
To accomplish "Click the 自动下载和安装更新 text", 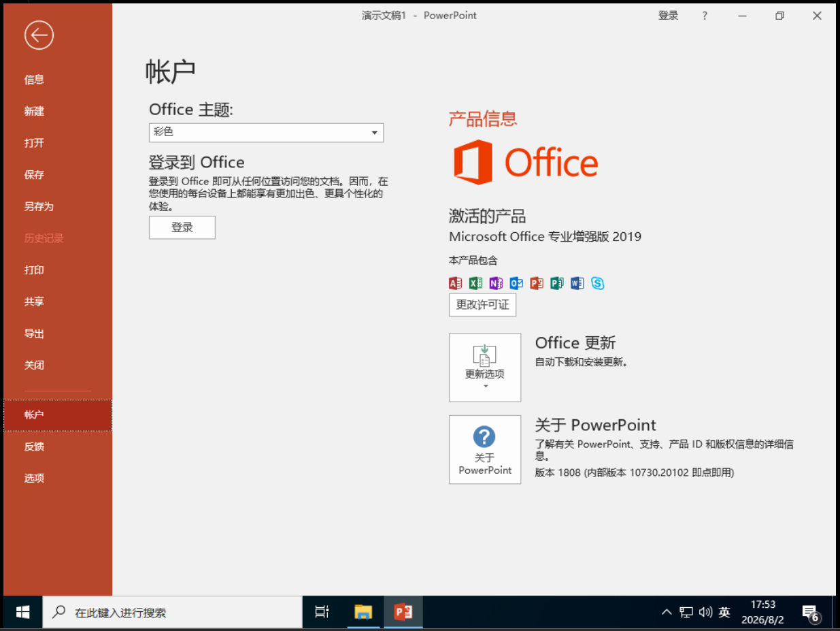I will (582, 362).
